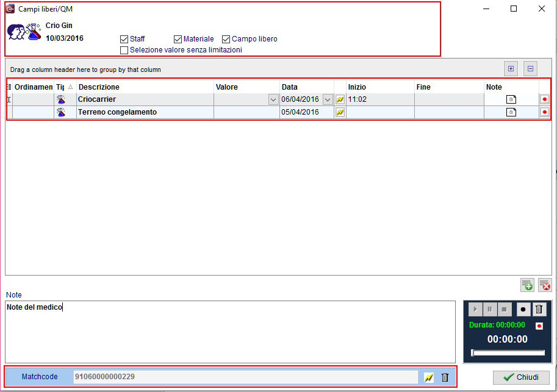Click the Note column header
The height and width of the screenshot is (392, 557).
(511, 87)
